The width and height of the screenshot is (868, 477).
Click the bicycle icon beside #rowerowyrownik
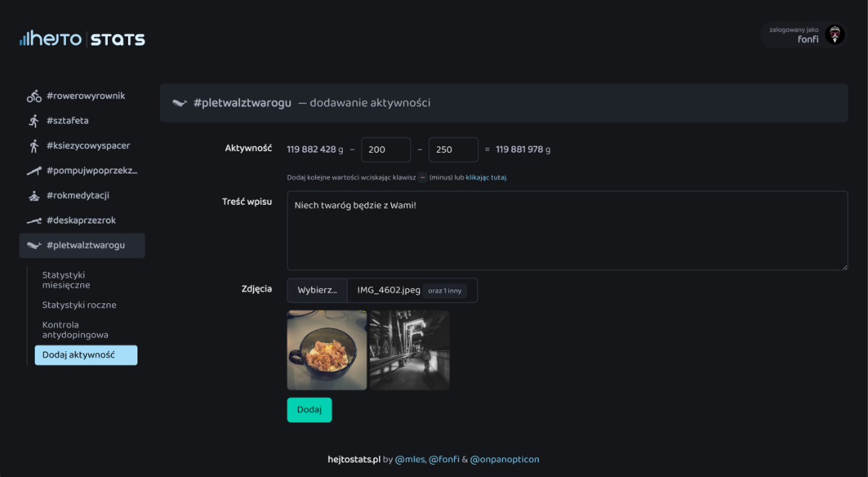coord(34,96)
